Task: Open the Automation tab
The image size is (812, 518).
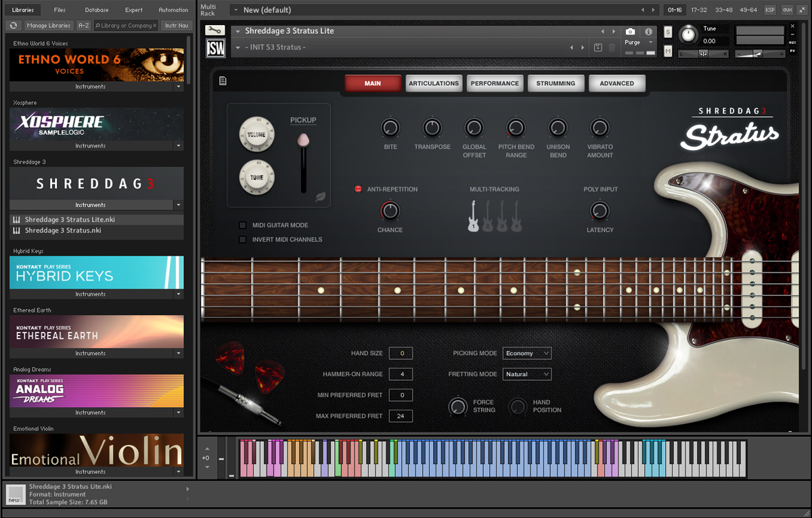Action: pos(173,10)
